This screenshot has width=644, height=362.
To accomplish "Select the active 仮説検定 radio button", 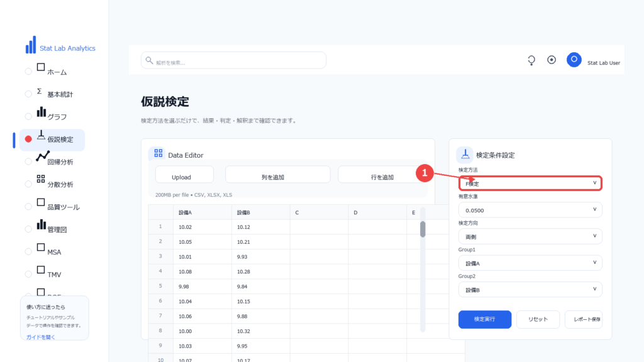I will 28,139.
